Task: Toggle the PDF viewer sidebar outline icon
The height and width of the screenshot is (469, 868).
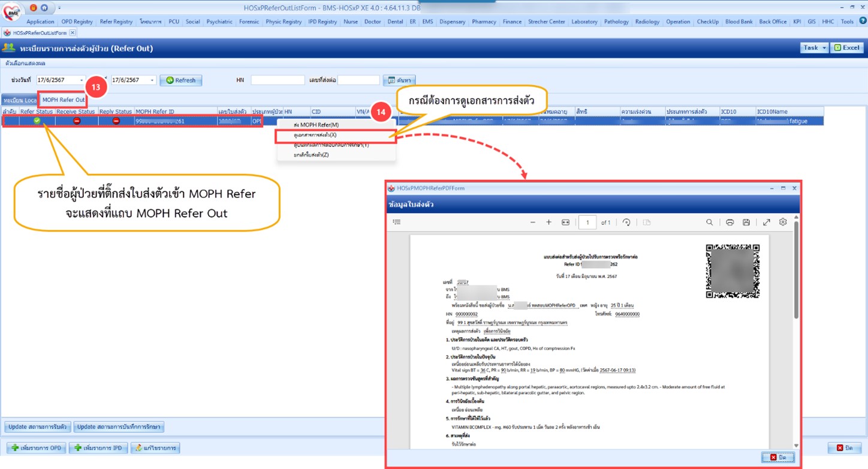Action: 396,223
